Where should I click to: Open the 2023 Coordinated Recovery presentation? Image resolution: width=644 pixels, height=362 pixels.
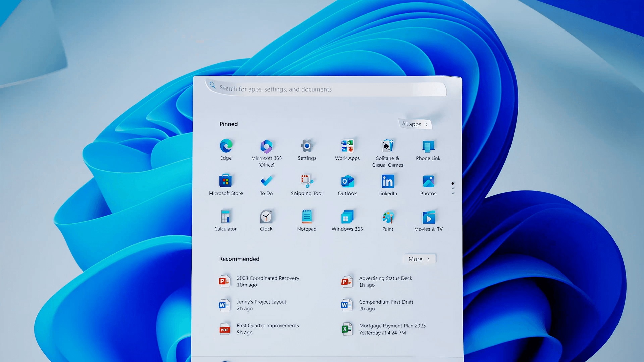pyautogui.click(x=268, y=281)
